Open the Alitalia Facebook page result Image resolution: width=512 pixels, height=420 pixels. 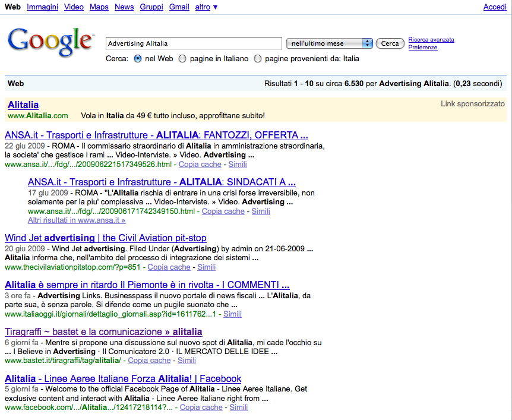click(x=123, y=379)
